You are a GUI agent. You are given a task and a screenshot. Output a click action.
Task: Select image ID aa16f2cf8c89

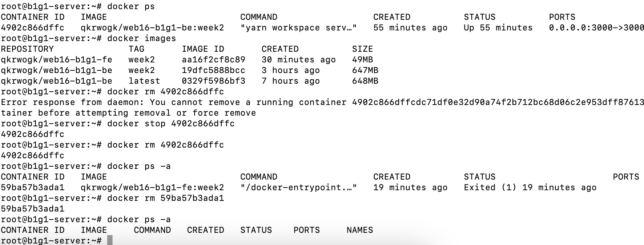(x=214, y=60)
